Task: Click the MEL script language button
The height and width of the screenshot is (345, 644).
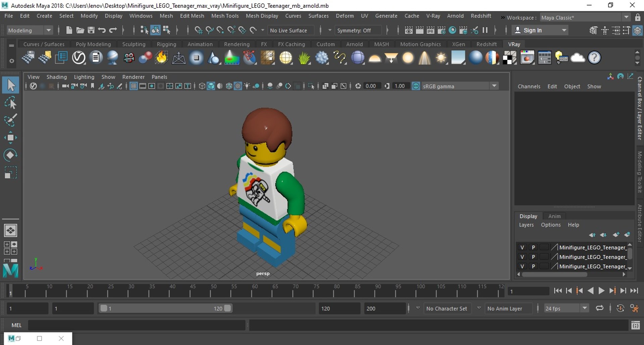Action: point(16,325)
